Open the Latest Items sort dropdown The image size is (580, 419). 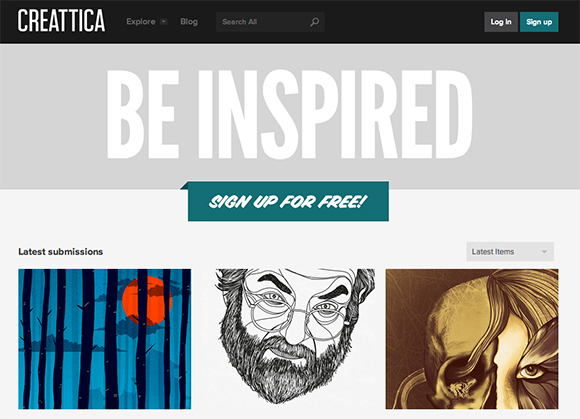click(510, 251)
